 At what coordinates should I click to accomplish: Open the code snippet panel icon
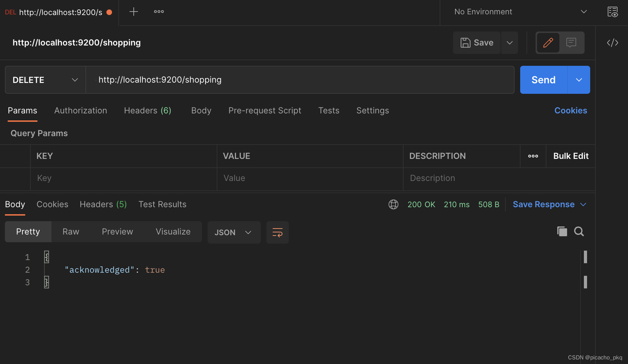click(612, 43)
